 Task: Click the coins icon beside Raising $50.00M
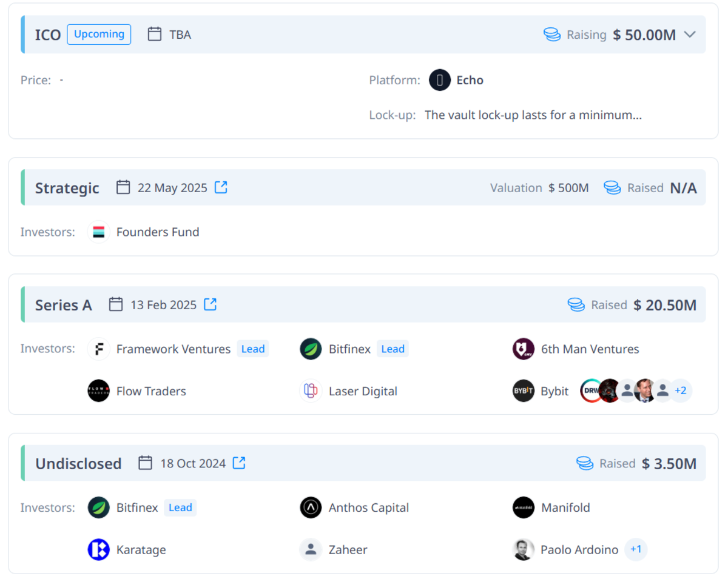(x=552, y=35)
